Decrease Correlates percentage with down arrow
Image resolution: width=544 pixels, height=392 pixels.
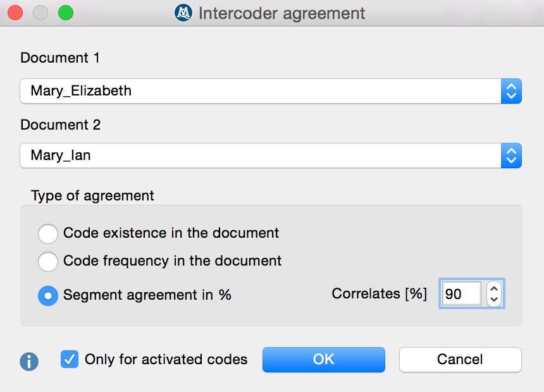pyautogui.click(x=494, y=300)
